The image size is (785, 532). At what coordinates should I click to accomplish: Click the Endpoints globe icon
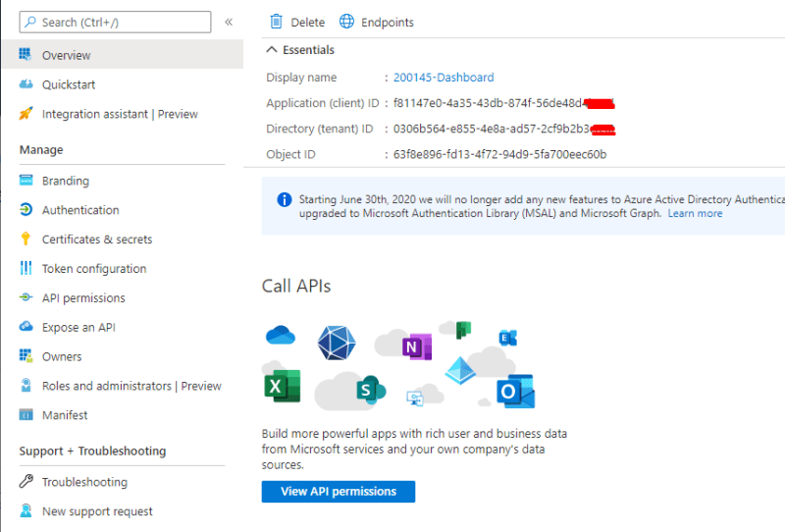click(346, 22)
